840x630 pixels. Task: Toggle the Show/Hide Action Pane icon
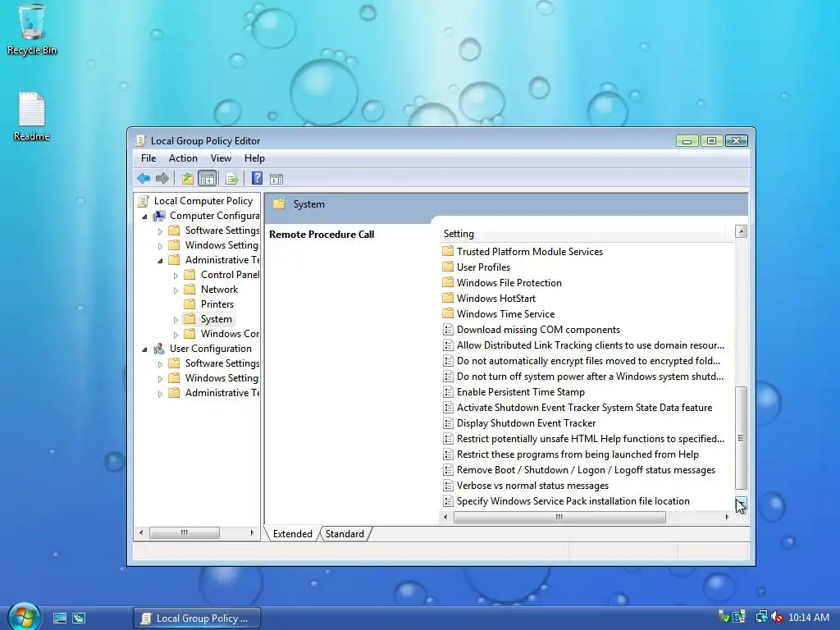pyautogui.click(x=276, y=179)
